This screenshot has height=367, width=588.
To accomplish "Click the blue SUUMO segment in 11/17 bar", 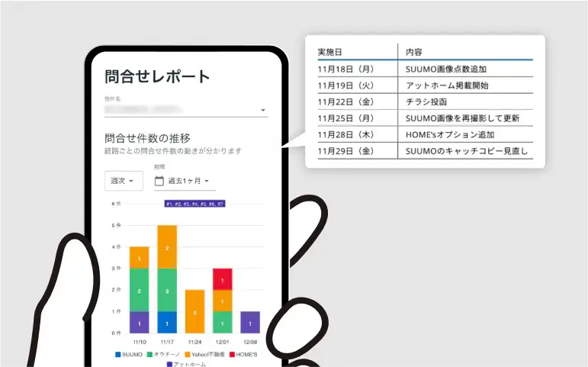I will (167, 322).
